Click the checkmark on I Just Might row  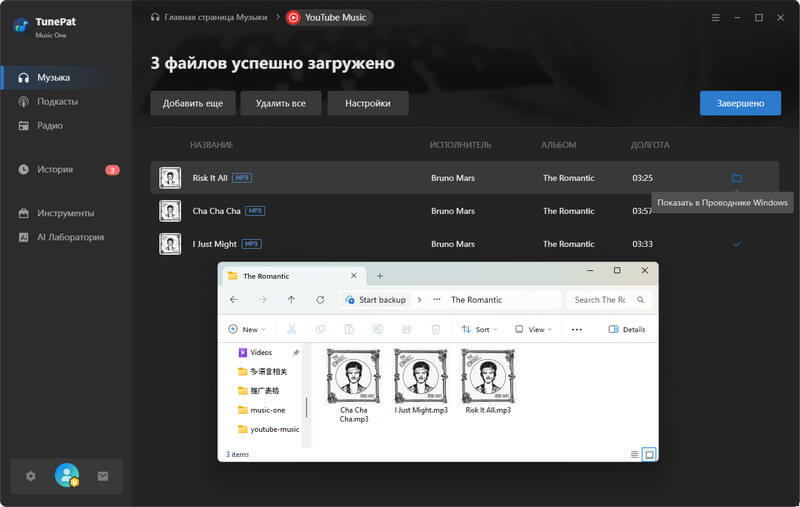point(736,244)
